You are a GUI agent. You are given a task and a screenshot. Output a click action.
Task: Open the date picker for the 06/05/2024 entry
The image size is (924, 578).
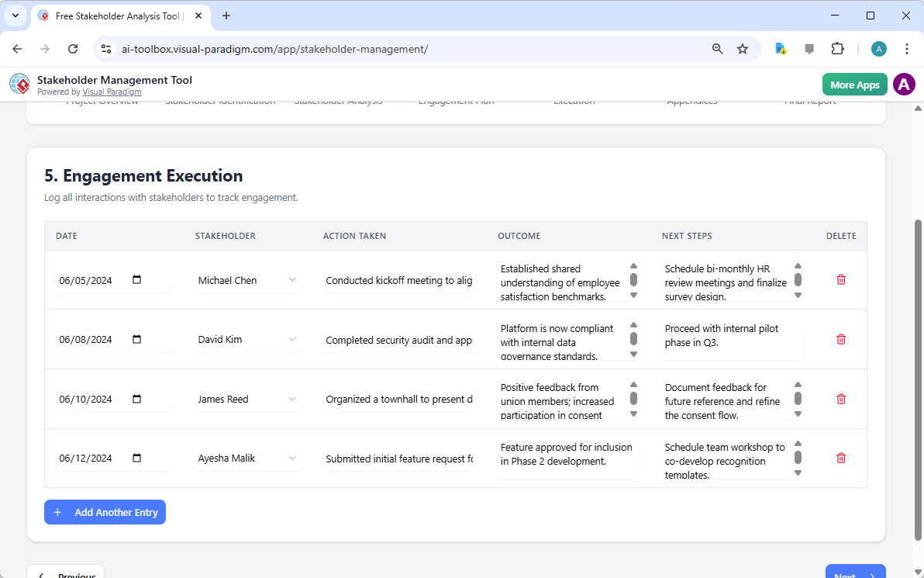tap(138, 279)
